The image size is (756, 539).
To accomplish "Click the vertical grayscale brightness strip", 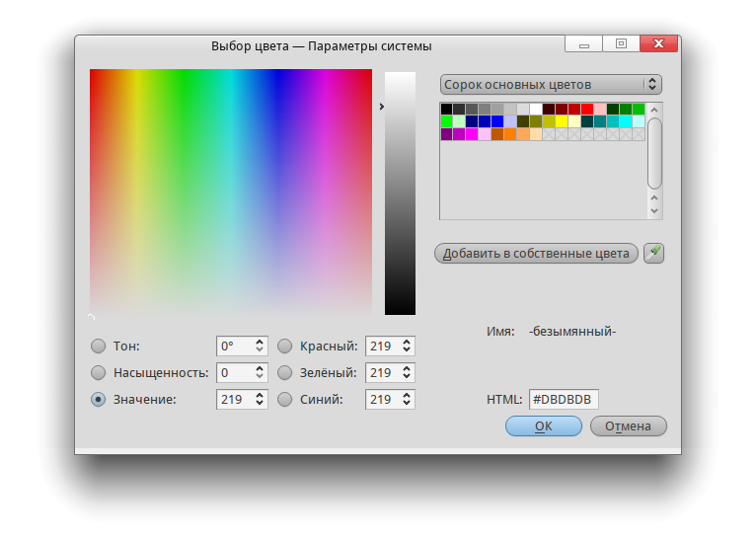I will click(x=400, y=192).
